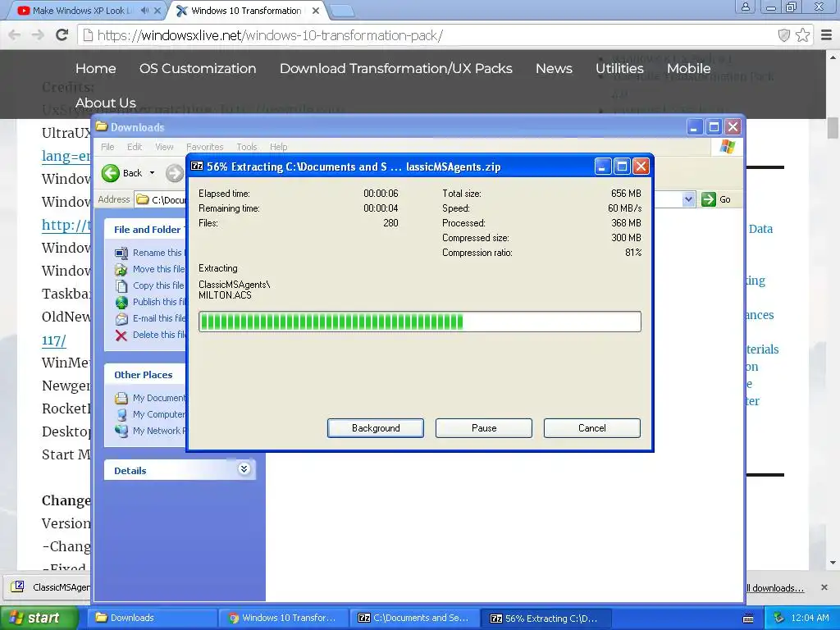Click the Windows flag logo in Downloads window

tap(728, 146)
